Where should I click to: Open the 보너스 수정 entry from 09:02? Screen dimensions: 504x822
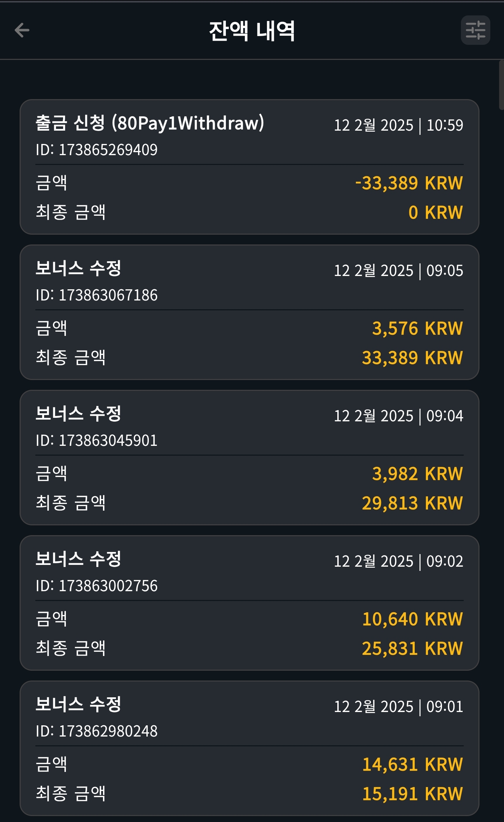point(249,603)
